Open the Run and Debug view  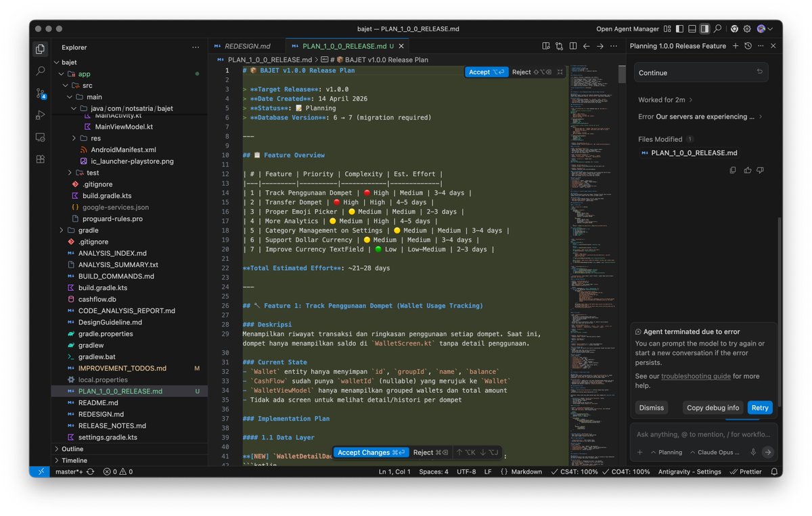point(41,115)
